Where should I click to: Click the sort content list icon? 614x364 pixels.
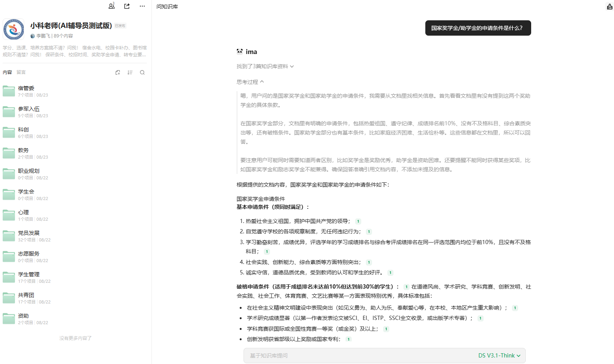(x=130, y=72)
